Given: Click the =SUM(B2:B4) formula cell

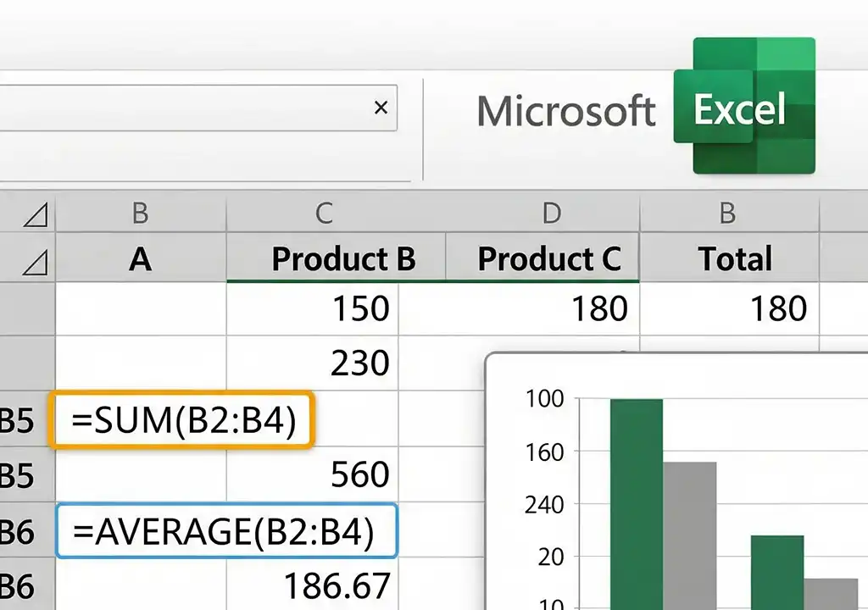Looking at the screenshot, I should coord(182,419).
